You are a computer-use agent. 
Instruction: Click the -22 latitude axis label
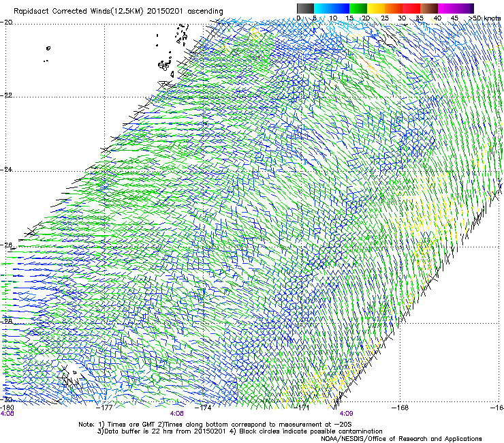point(7,95)
